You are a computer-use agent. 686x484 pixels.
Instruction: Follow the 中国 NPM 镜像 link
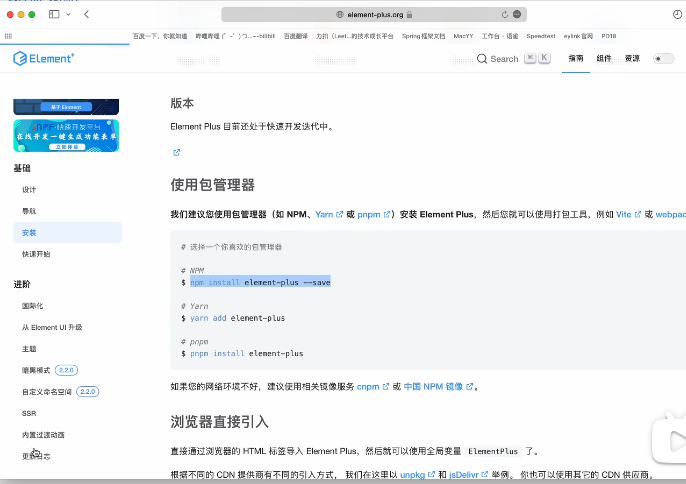click(x=438, y=386)
